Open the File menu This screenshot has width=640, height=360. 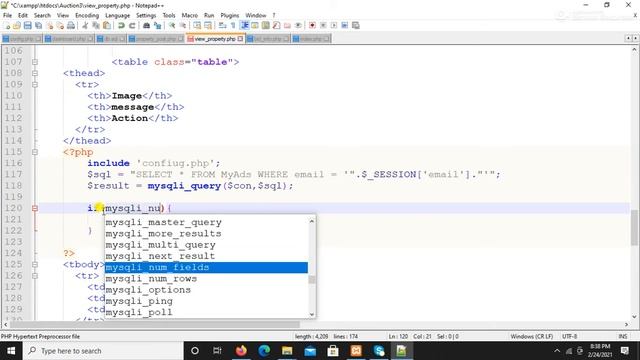coord(7,15)
